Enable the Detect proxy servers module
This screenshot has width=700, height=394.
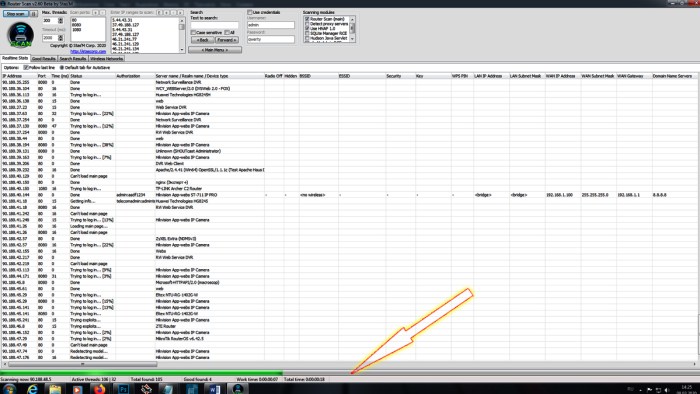[x=307, y=24]
